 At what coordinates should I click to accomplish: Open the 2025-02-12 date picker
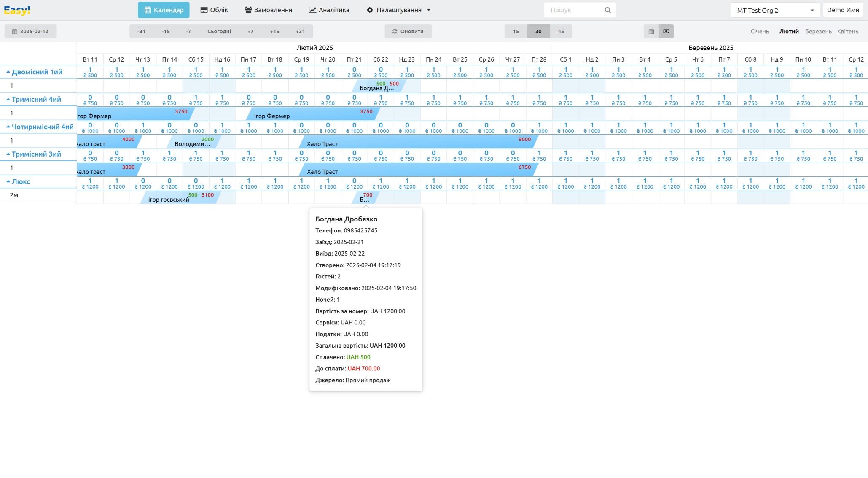click(x=30, y=31)
